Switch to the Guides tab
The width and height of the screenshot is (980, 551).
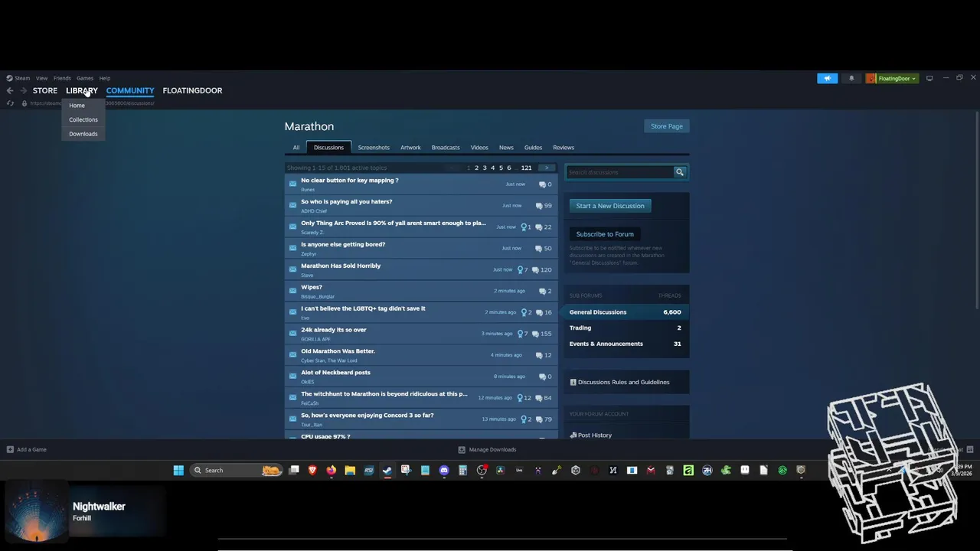(x=533, y=148)
